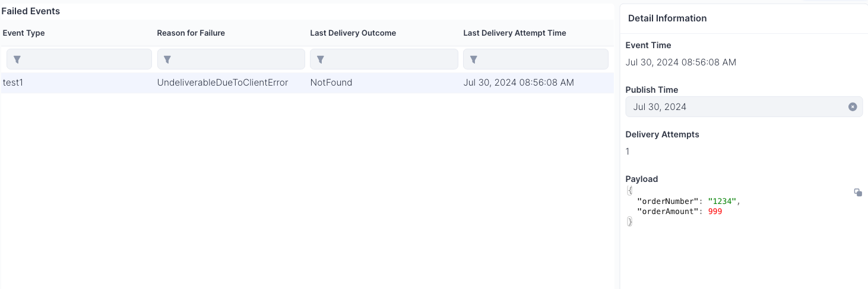Select the test1 failed event row
The image size is (868, 289).
click(x=12, y=83)
